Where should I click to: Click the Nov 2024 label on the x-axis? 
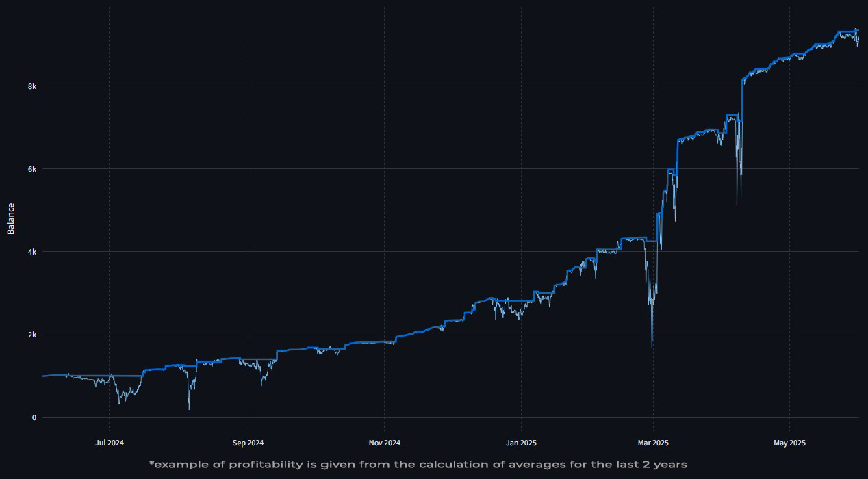(x=386, y=443)
